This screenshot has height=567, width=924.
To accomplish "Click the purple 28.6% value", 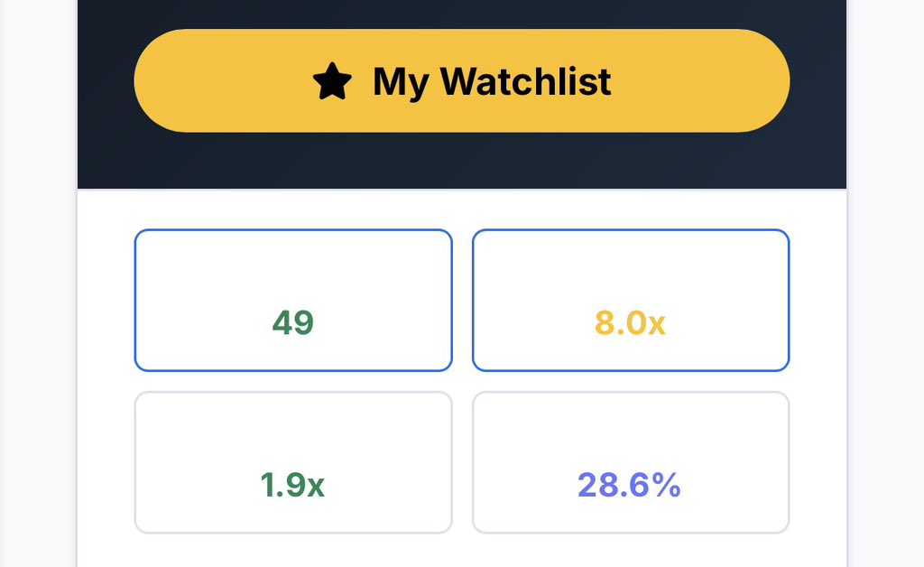I will [629, 486].
